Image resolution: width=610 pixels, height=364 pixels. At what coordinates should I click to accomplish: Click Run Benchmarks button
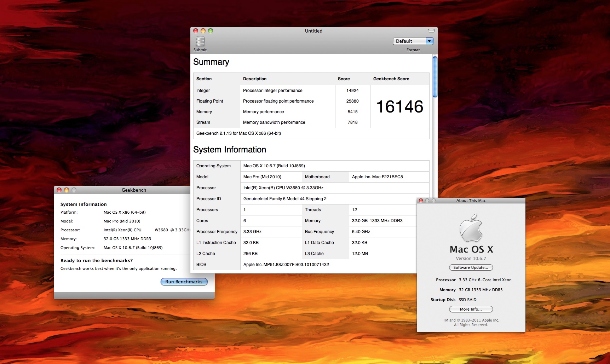(x=184, y=282)
